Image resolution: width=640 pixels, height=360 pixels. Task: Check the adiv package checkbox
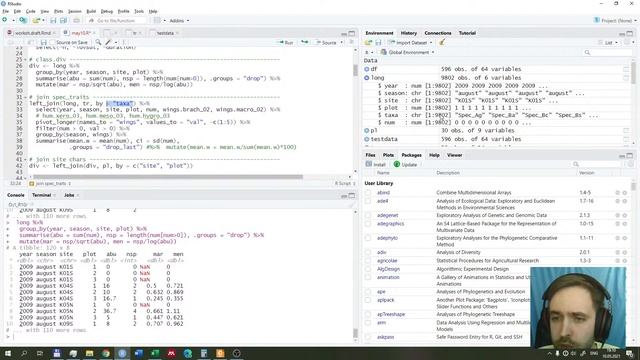[x=368, y=252]
